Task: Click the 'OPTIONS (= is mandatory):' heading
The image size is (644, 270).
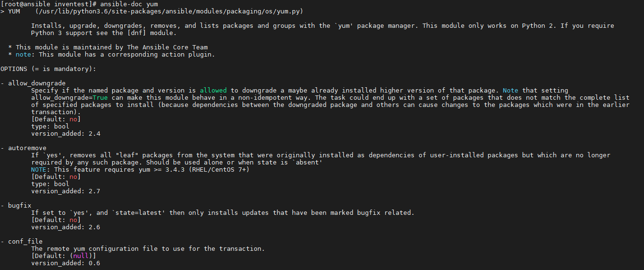Action: [48, 69]
